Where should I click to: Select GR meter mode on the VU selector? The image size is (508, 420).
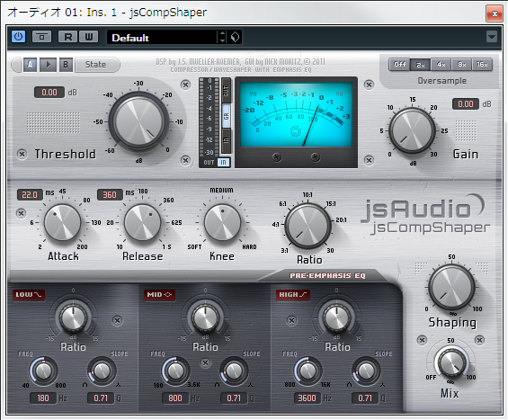point(227,116)
